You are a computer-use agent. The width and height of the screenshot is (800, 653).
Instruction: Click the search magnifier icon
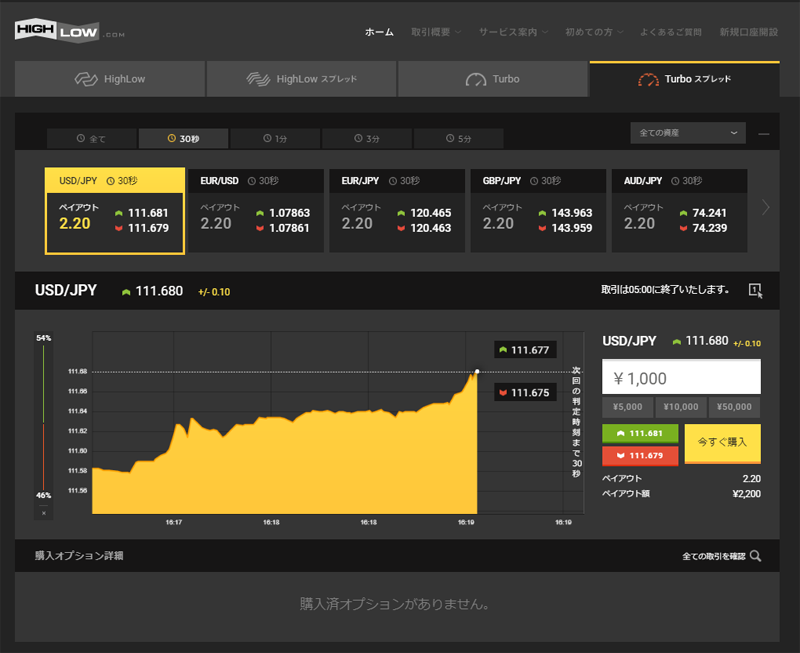tap(756, 556)
